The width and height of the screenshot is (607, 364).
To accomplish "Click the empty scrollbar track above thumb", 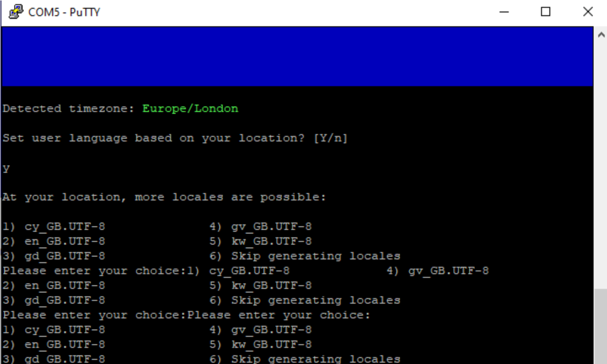I will tap(600, 165).
